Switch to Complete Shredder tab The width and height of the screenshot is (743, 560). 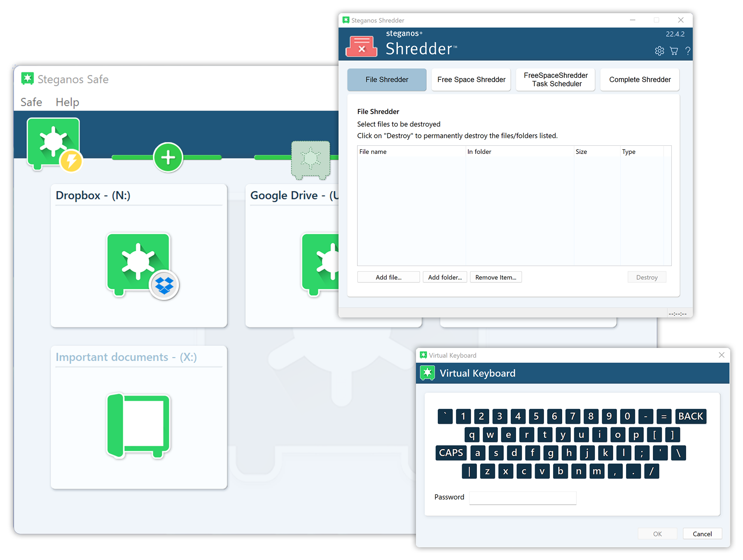[640, 79]
